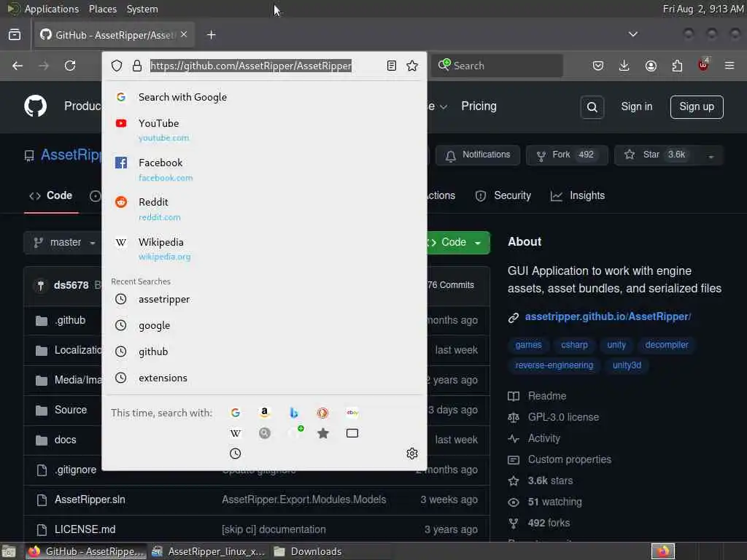Click the Firefox Search box

point(498,66)
